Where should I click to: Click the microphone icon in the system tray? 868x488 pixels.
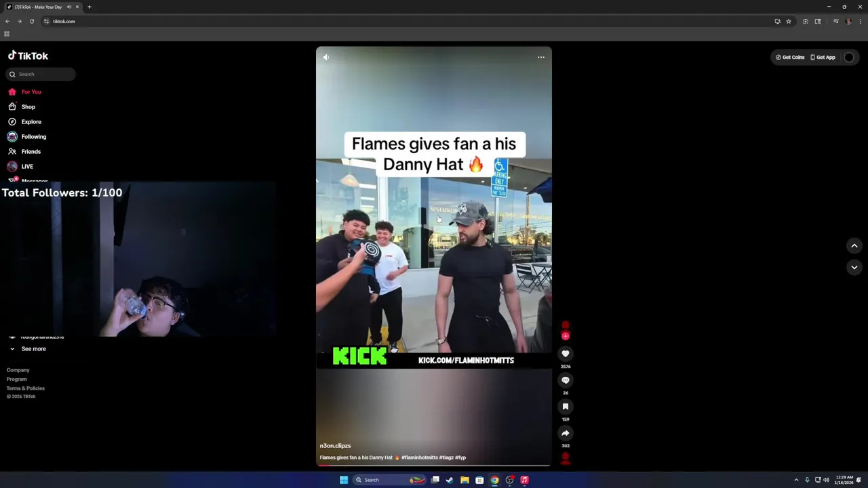click(x=807, y=480)
